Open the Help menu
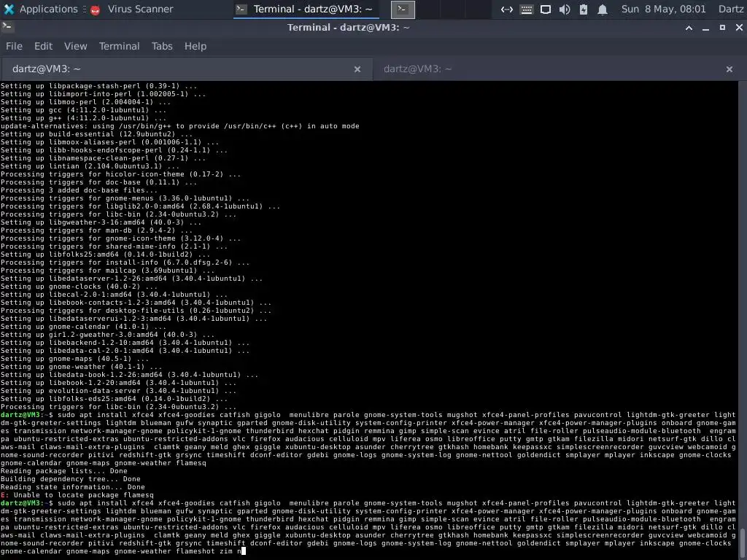The height and width of the screenshot is (560, 747). pos(196,46)
